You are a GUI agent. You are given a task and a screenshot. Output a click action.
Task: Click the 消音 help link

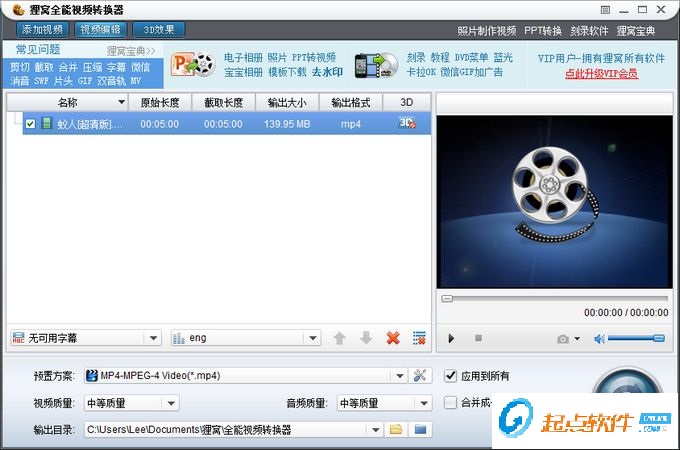coord(20,81)
